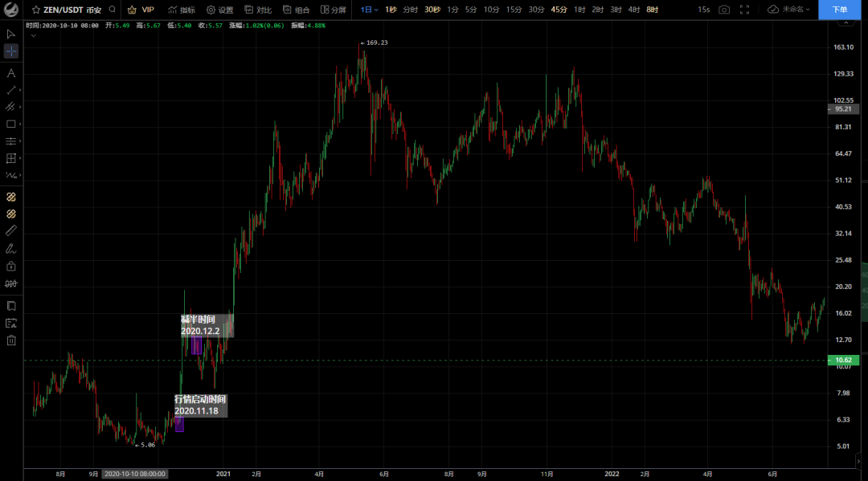Choose the text annotation tool
Image resolution: width=868 pixels, height=481 pixels.
(11, 73)
